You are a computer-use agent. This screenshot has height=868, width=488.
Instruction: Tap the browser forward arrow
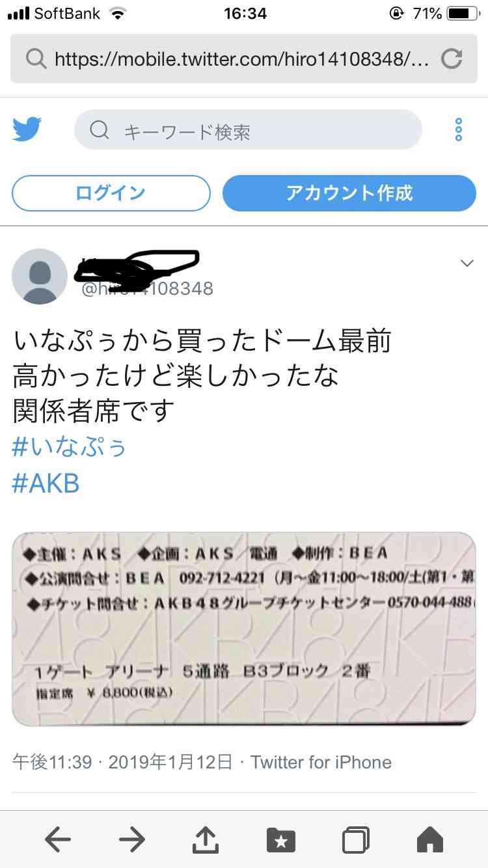click(x=132, y=840)
